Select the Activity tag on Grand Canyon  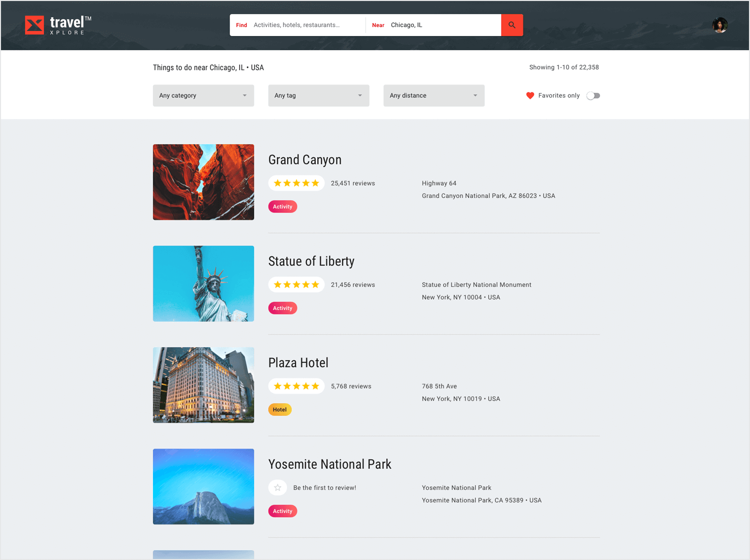(x=282, y=206)
